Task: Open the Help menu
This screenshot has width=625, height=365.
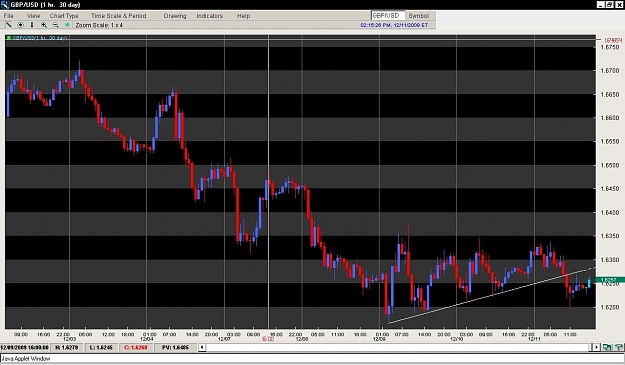Action: 244,16
